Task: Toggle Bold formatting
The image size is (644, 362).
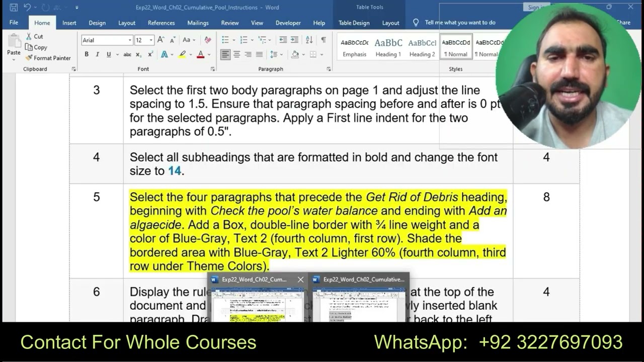Action: coord(87,54)
